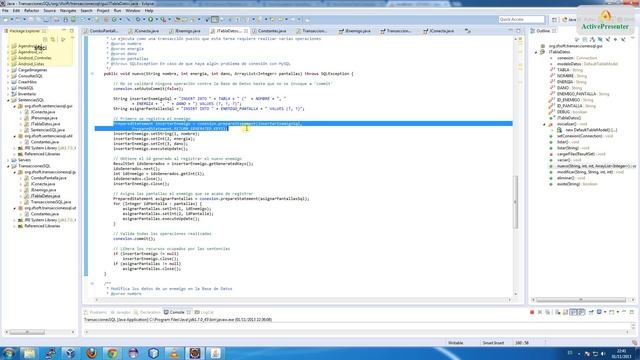Click the Debug bug toolbar icon
This screenshot has width=640, height=360.
click(138, 19)
